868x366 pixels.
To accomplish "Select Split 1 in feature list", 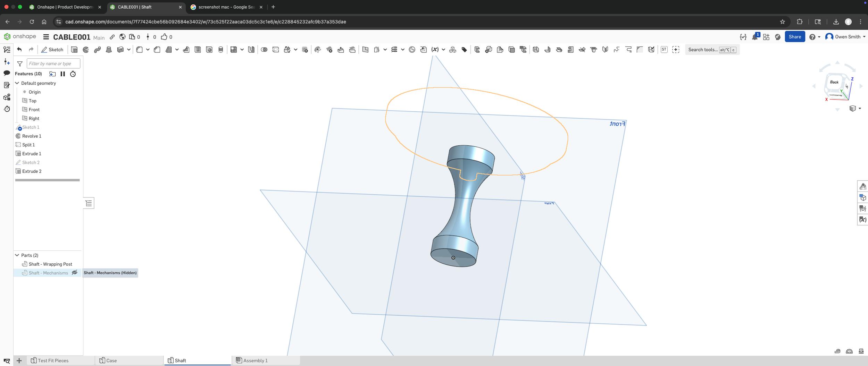I will (x=28, y=145).
